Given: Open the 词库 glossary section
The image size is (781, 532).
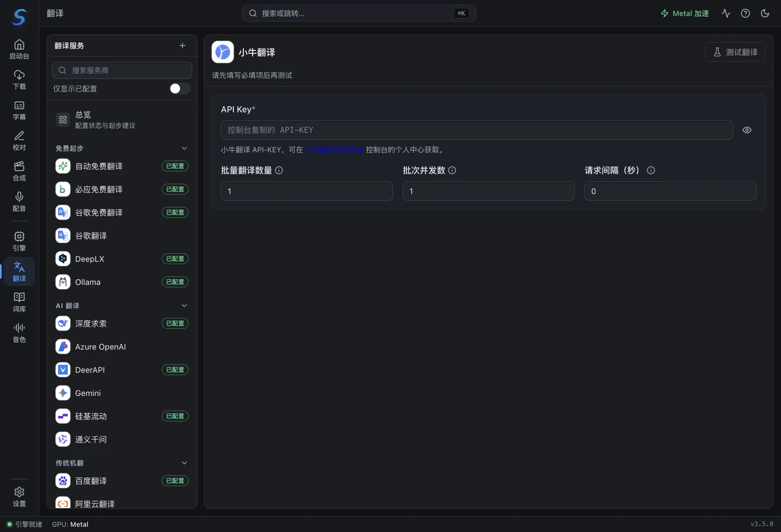Looking at the screenshot, I should click(x=19, y=302).
